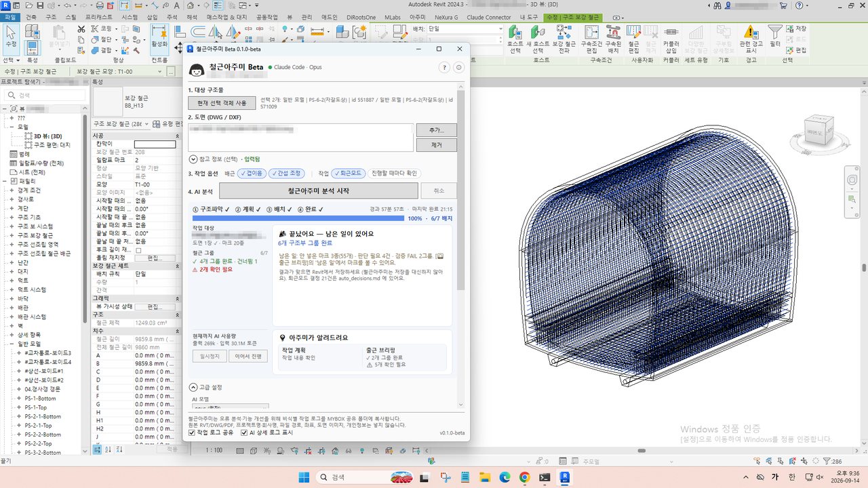This screenshot has height=488, width=868.
Task: Click the 이어서 진행 button
Action: [248, 357]
